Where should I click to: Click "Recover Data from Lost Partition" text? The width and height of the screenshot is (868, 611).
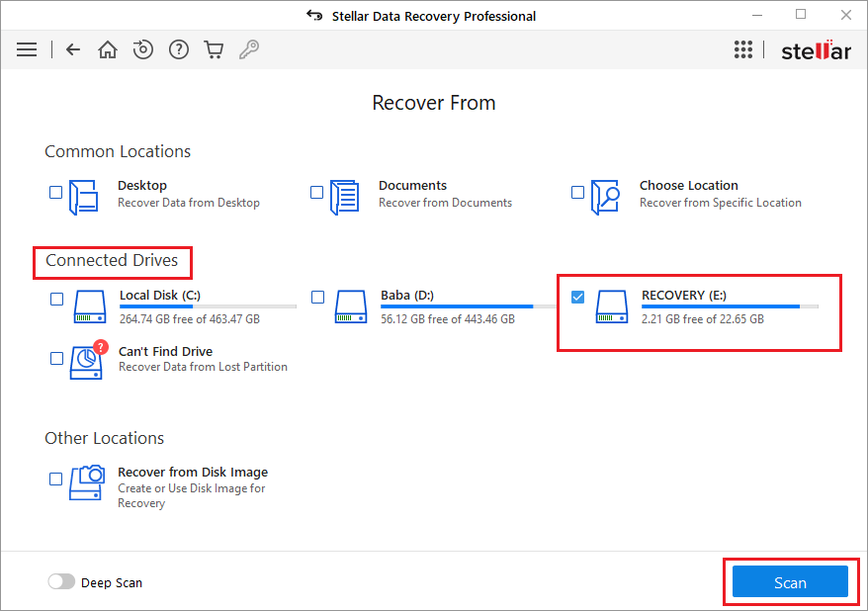pyautogui.click(x=203, y=367)
